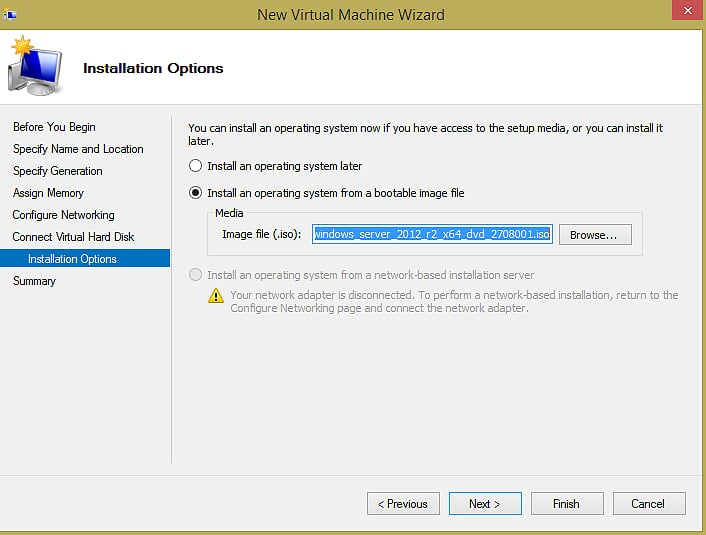Click the Image file (.iso) path field
The height and width of the screenshot is (535, 706).
[432, 234]
